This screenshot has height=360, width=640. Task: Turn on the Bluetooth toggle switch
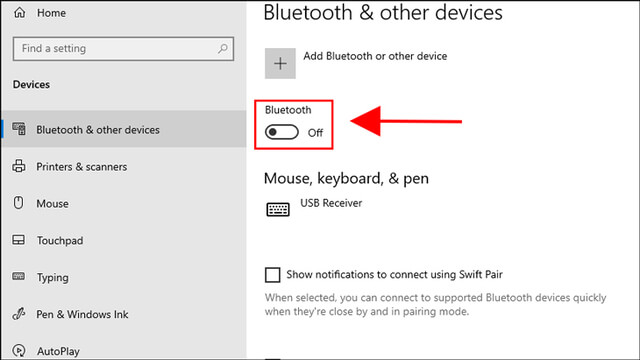coord(282,132)
